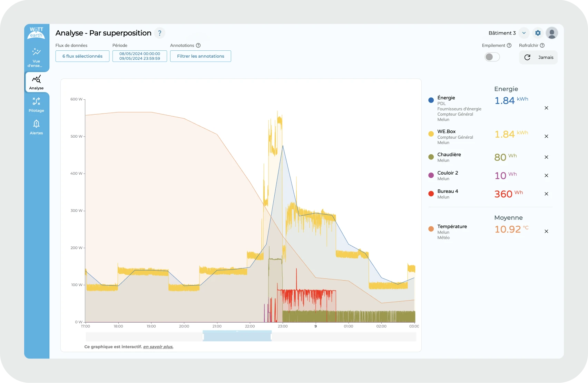Viewport: 588px width, 383px height.
Task: Remove the Chaudière series
Action: (546, 157)
